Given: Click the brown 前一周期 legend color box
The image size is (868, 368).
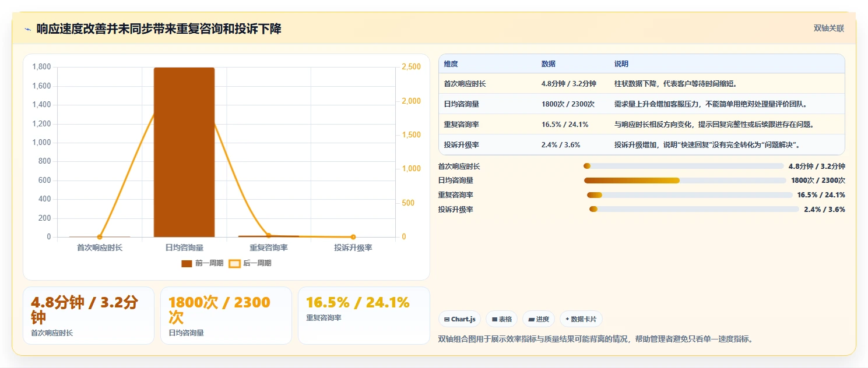Looking at the screenshot, I should point(187,264).
